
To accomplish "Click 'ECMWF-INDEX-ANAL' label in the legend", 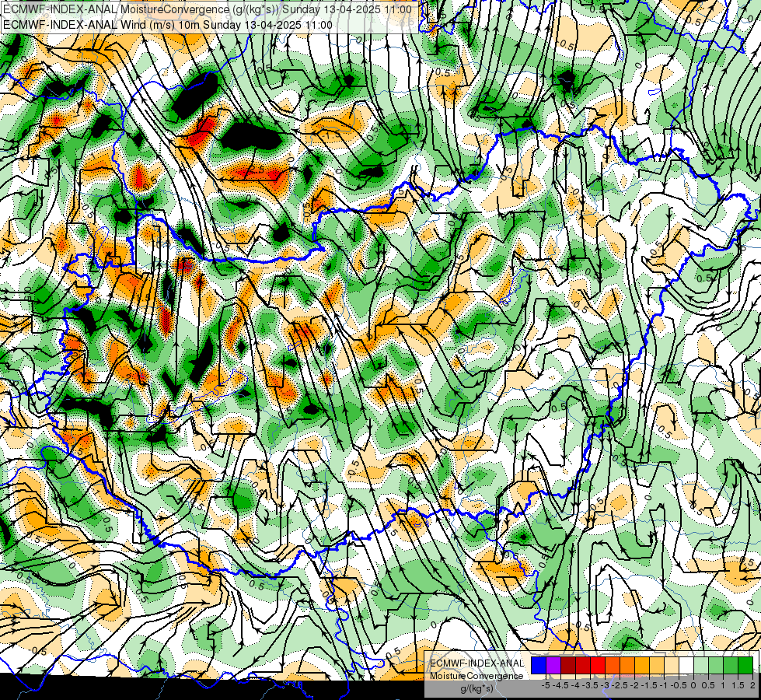I will 476,663.
